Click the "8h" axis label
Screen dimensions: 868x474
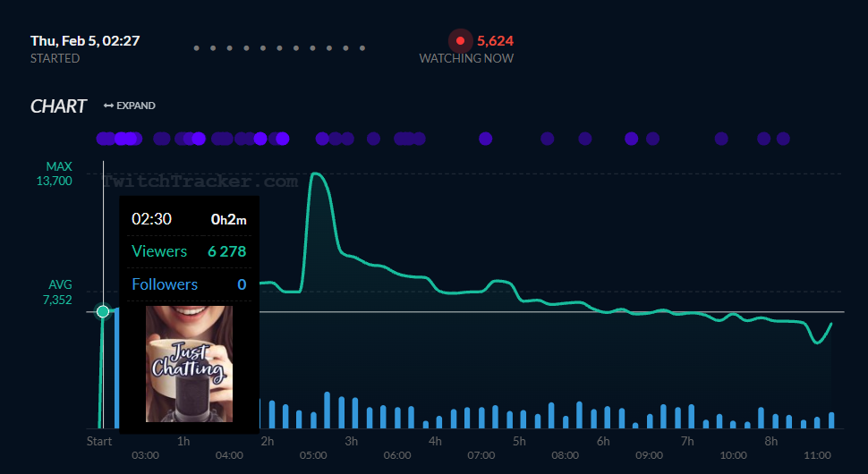[771, 442]
